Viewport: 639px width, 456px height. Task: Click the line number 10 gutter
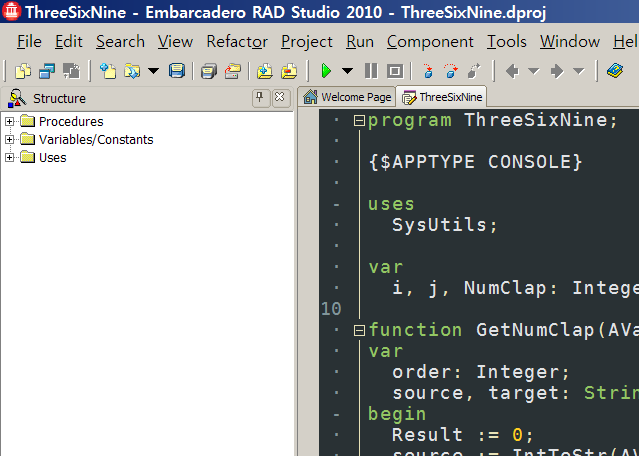[331, 309]
